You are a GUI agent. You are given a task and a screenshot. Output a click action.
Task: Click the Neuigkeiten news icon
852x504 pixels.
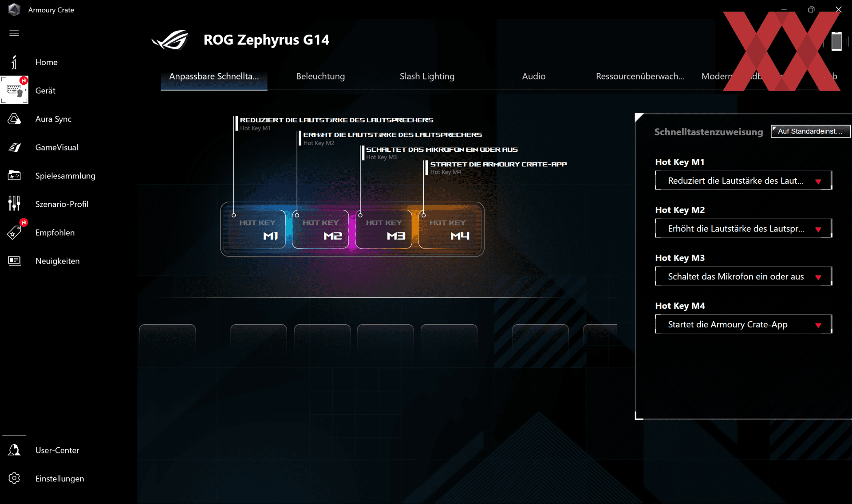pyautogui.click(x=14, y=260)
